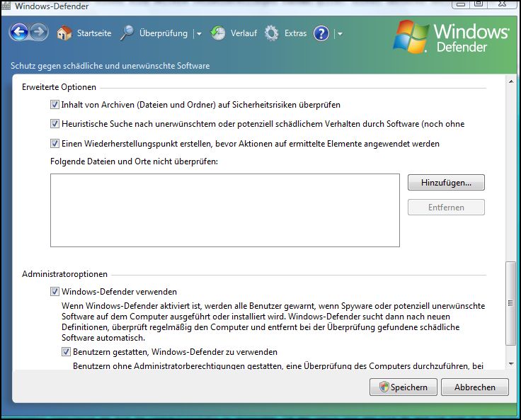This screenshot has height=420, width=521.
Task: Click the Windows-Defender title bar icon
Action: coord(6,6)
